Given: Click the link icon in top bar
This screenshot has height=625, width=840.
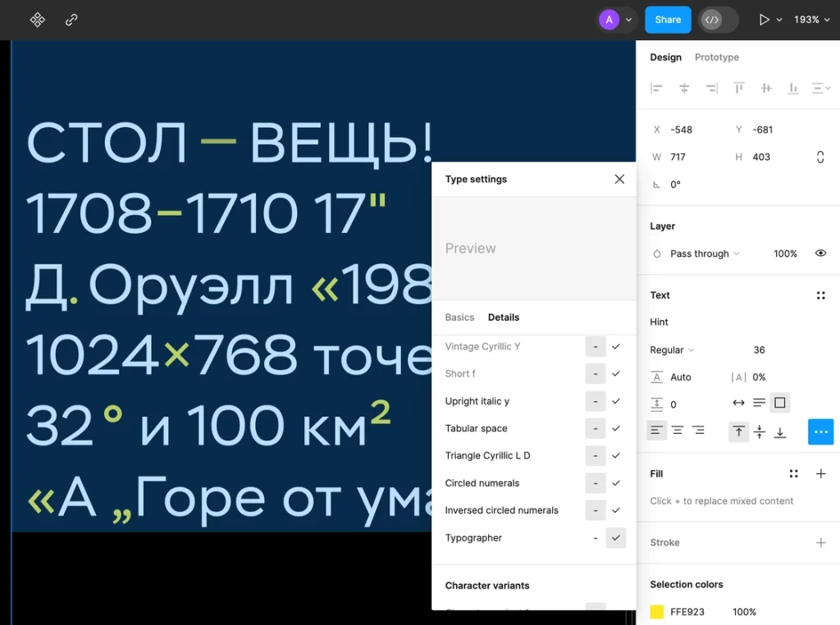Looking at the screenshot, I should pyautogui.click(x=71, y=20).
